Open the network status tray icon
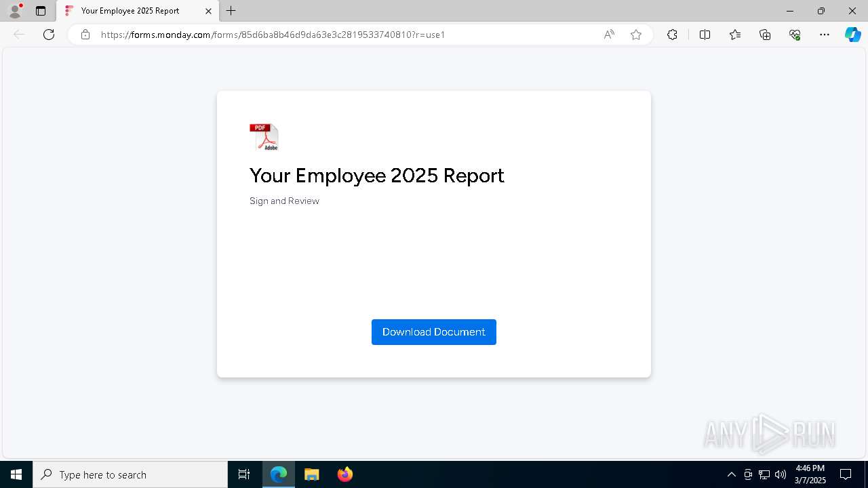Screen dimensions: 868x488 tap(764, 474)
